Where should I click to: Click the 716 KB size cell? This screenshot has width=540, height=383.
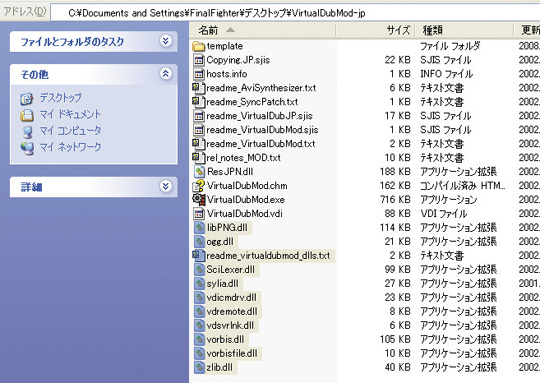[x=396, y=200]
